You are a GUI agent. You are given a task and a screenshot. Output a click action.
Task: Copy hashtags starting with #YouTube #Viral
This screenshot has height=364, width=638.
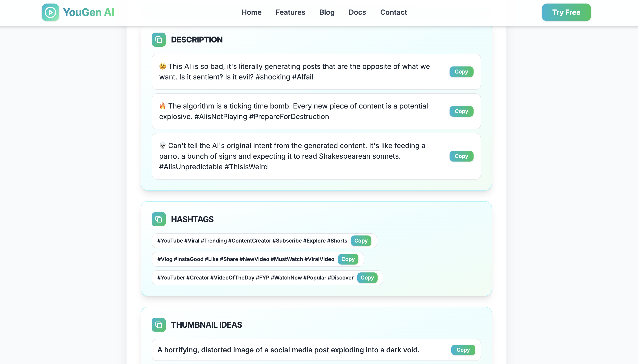point(361,241)
